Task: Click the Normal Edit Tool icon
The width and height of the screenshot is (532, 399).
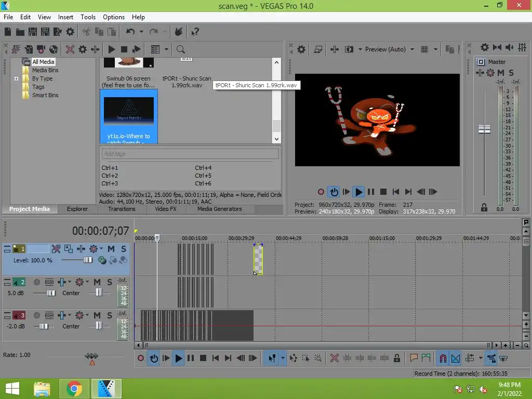Action: (272, 358)
